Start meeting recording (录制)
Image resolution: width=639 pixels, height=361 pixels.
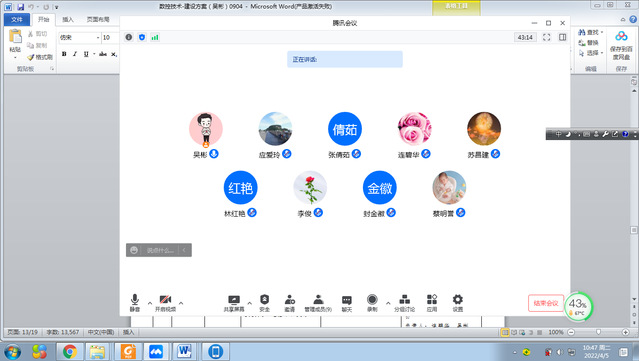coord(372,303)
